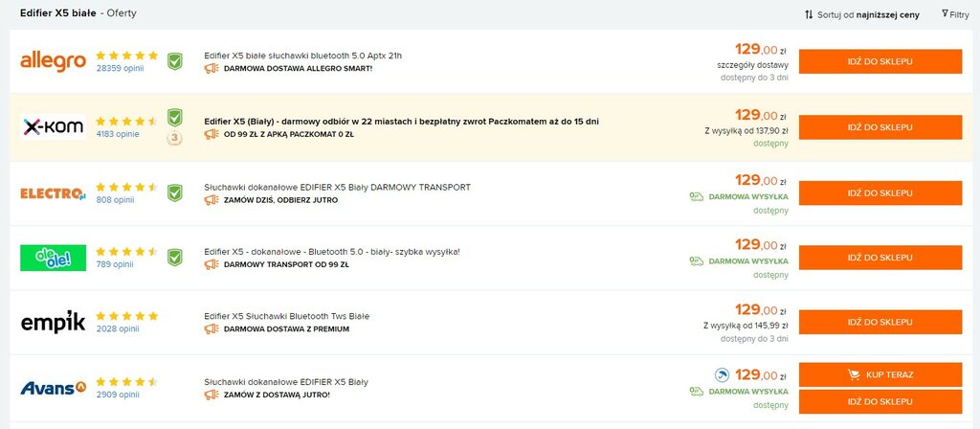The height and width of the screenshot is (429, 980).
Task: Go to shop for the Avans offer
Action: click(880, 401)
